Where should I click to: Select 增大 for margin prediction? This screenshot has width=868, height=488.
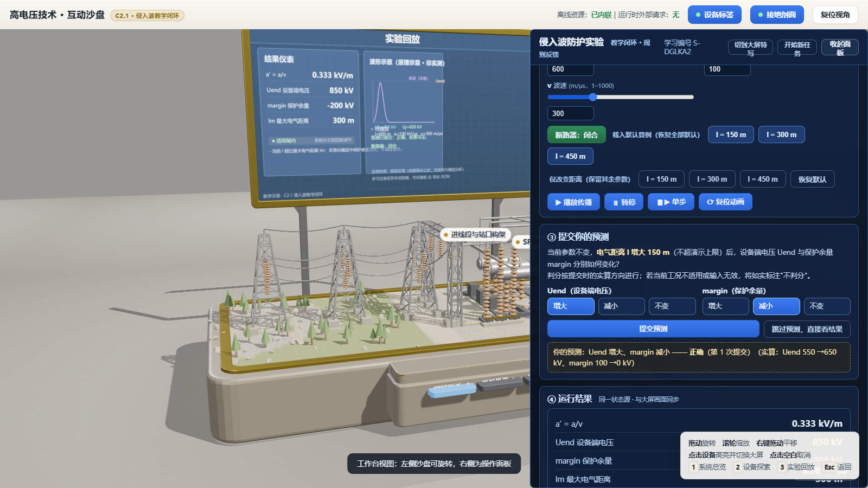click(x=725, y=306)
